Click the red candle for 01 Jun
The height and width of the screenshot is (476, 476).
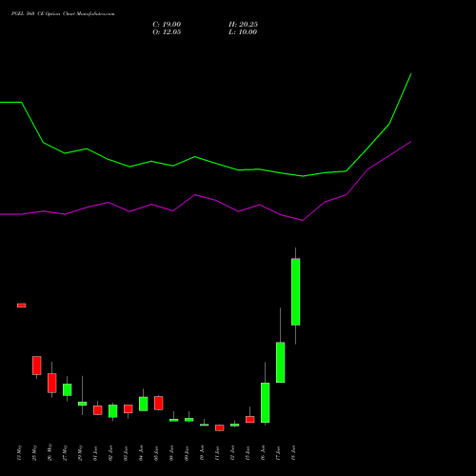[98, 410]
